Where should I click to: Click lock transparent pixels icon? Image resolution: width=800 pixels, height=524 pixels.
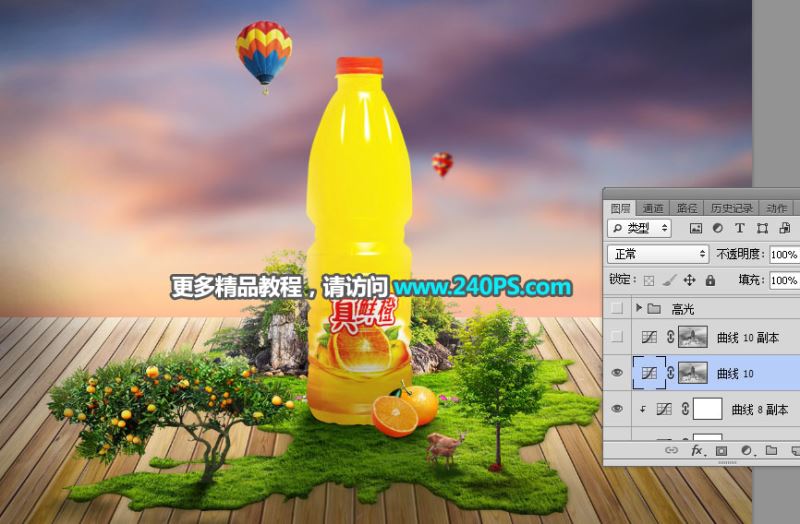(648, 280)
